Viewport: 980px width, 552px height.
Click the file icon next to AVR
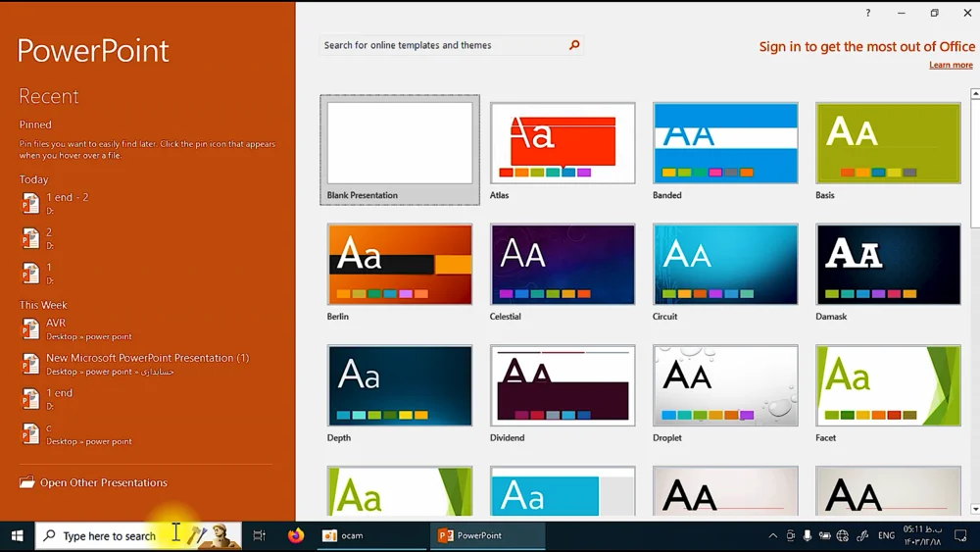click(30, 328)
